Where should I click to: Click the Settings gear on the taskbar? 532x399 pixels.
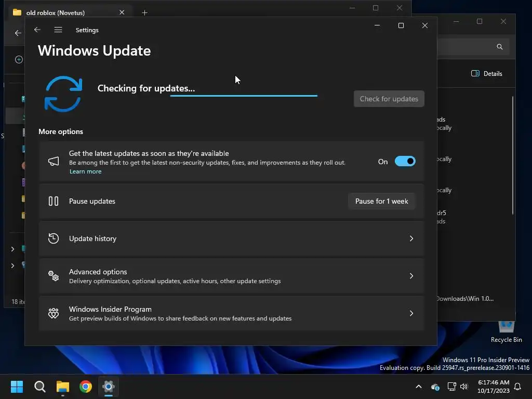109,387
